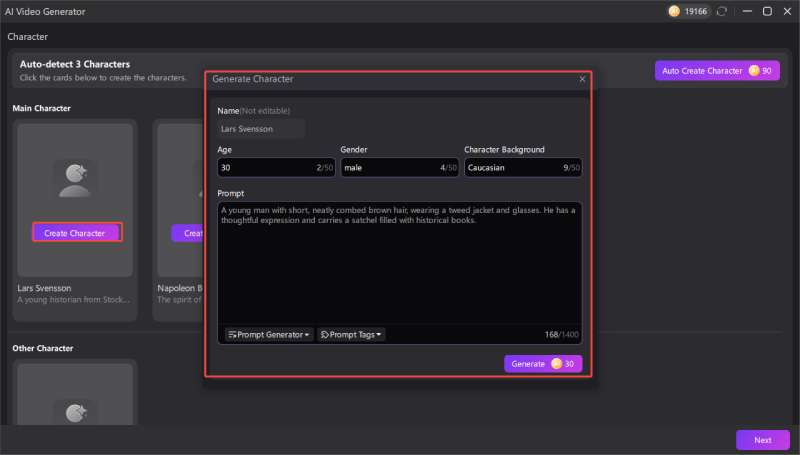Close the Generate Character dialog
Viewport: 800px width, 455px height.
[x=582, y=78]
